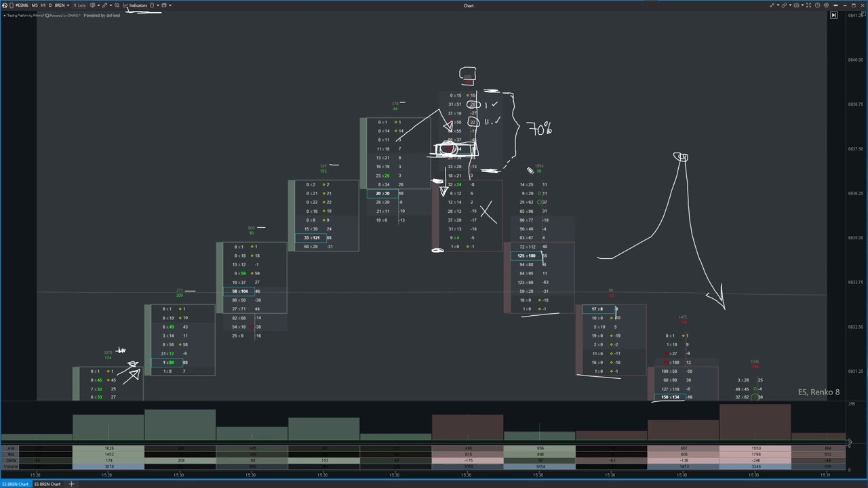Select the pencil drawing tool icon
Viewport: 868px width, 488px height.
[104, 5]
